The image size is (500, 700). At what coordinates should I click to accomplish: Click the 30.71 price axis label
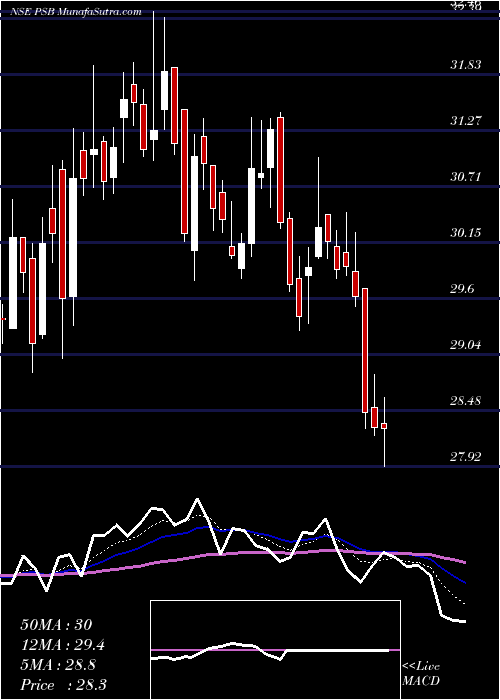click(466, 177)
